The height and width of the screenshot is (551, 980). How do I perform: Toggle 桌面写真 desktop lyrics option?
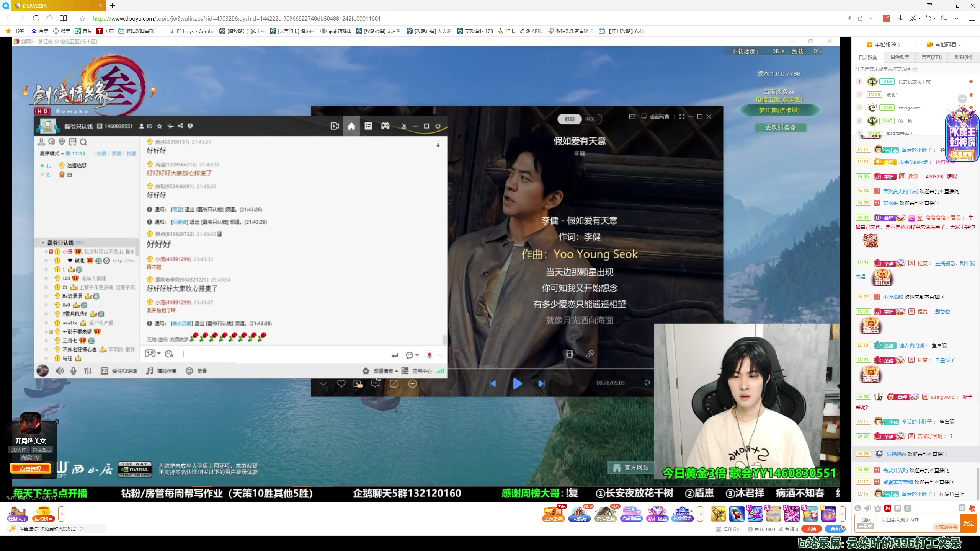(x=655, y=117)
